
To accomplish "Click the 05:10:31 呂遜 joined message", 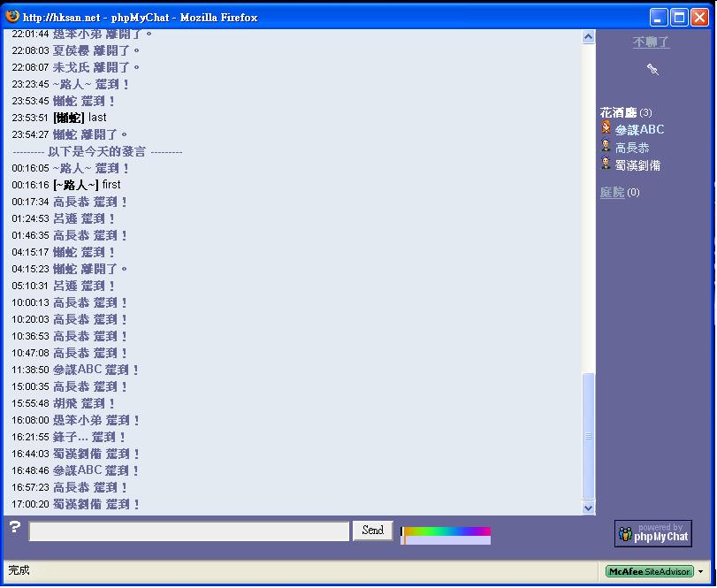I will pos(63,286).
